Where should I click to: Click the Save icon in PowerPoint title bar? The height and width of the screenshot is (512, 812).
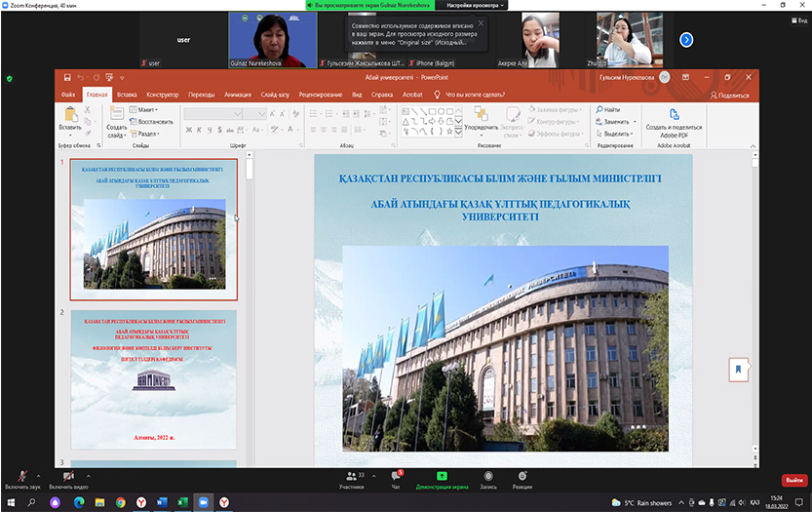coord(66,76)
